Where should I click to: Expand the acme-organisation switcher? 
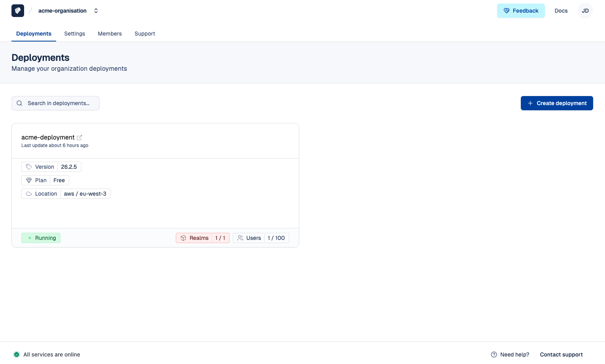coord(96,11)
